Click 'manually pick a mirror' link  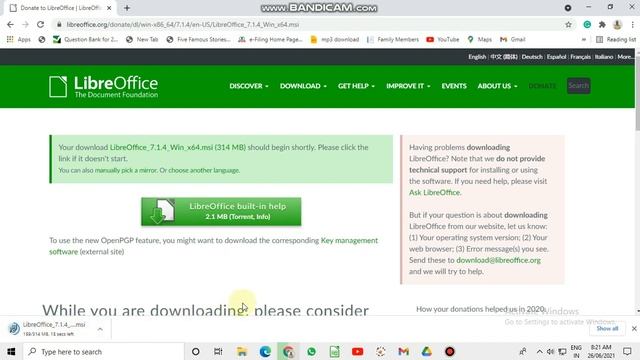coord(126,170)
